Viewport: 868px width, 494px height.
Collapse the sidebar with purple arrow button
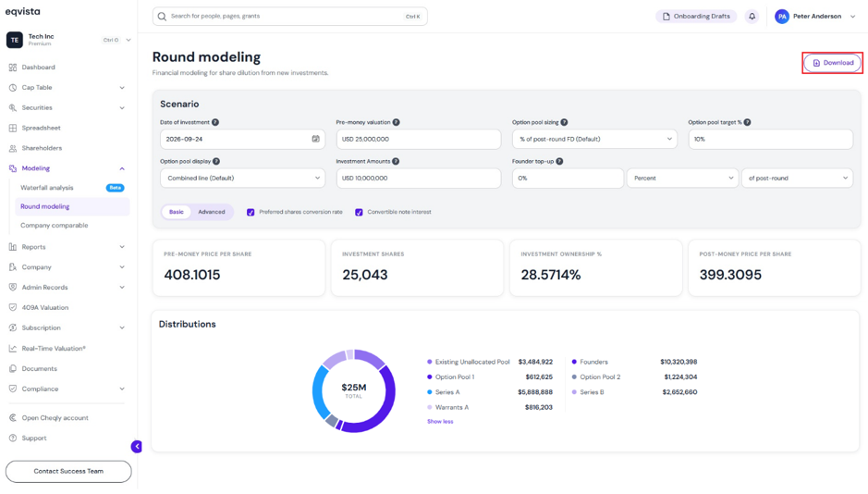137,447
